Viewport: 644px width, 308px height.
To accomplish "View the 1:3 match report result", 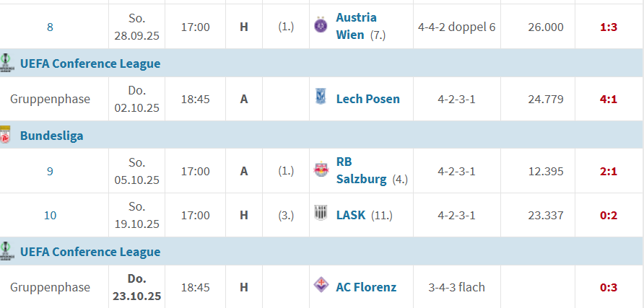I will coord(609,27).
